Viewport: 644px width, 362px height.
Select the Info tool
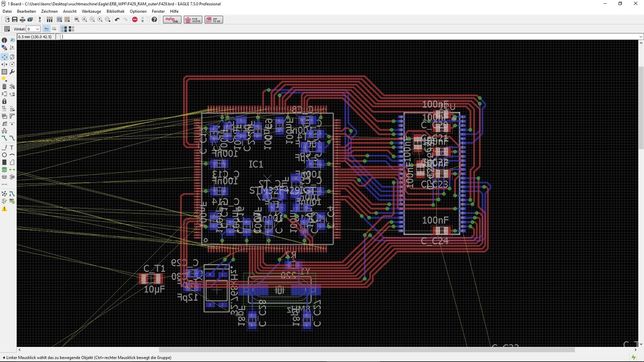(x=4, y=40)
